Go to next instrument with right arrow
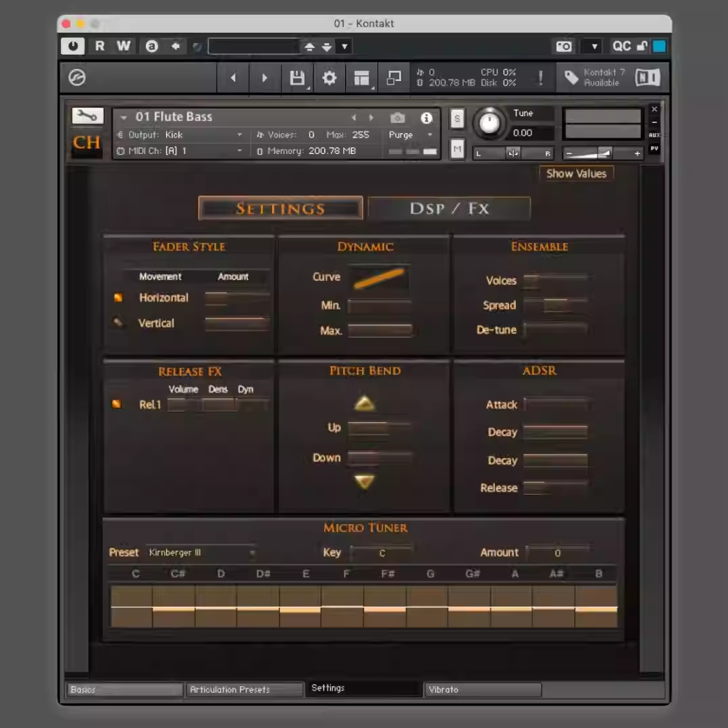The width and height of the screenshot is (728, 728). (x=265, y=78)
